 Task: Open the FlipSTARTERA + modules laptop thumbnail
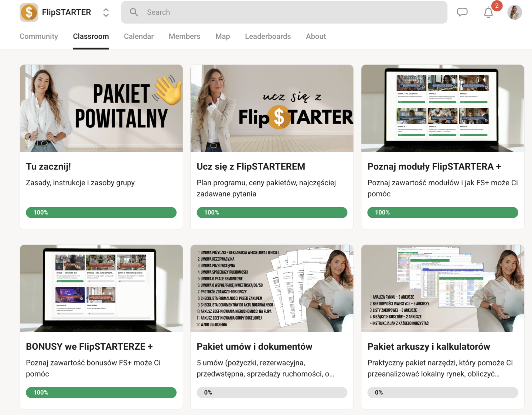(x=443, y=109)
